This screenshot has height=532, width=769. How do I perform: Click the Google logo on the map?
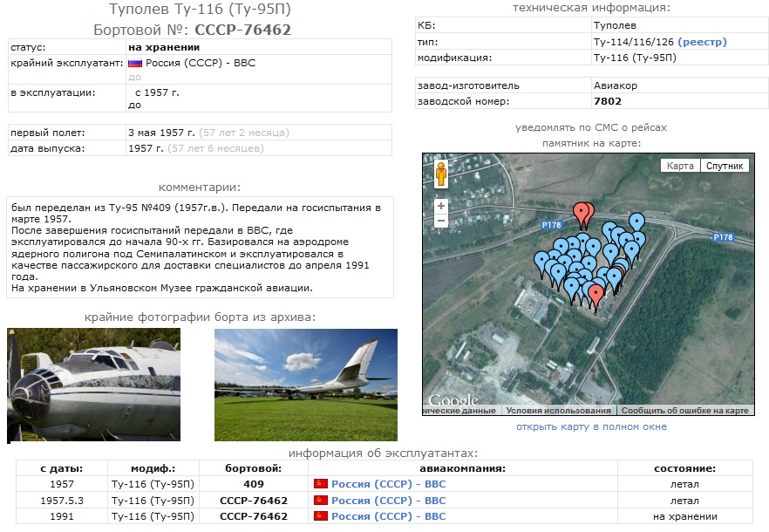453,402
